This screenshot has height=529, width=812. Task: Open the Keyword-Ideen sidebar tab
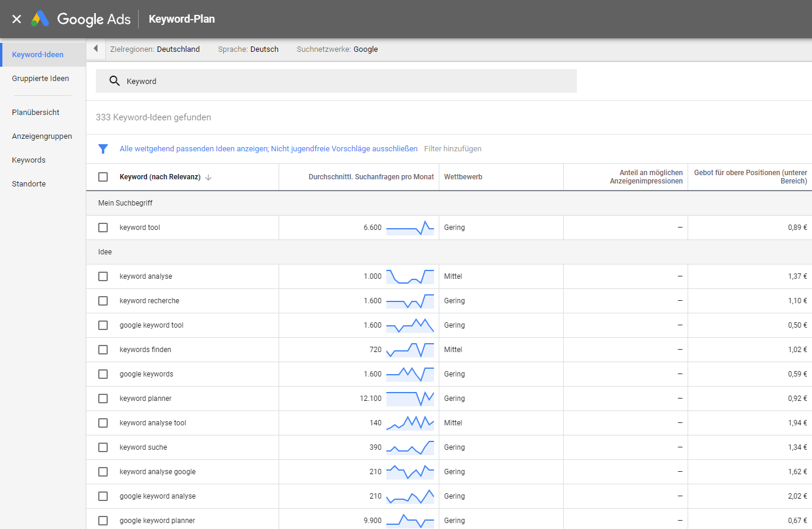[x=43, y=55]
